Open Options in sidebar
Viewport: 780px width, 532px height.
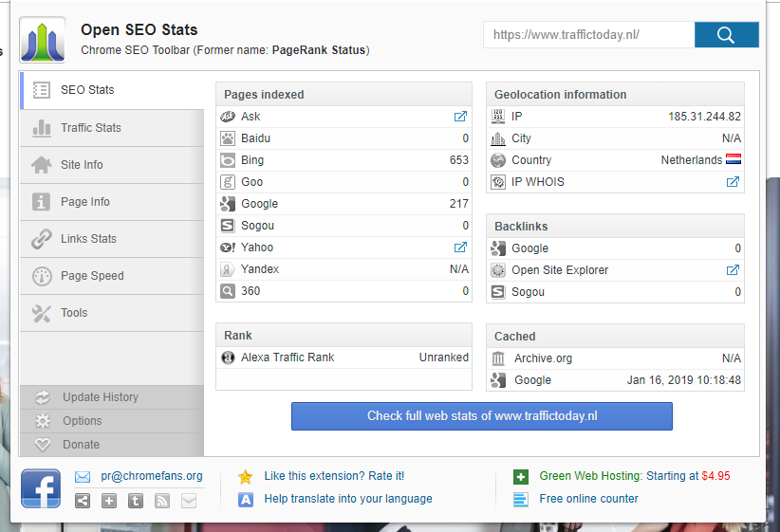click(x=83, y=421)
